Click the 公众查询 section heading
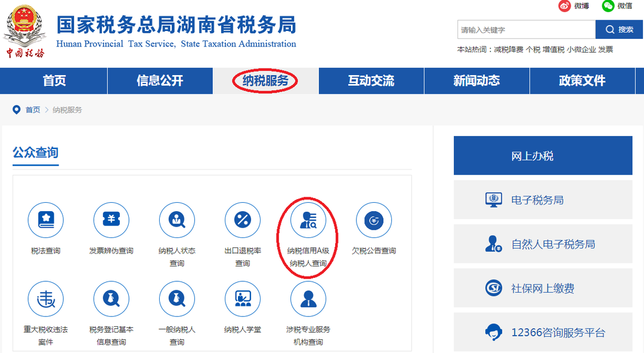This screenshot has width=644, height=353. pyautogui.click(x=35, y=153)
